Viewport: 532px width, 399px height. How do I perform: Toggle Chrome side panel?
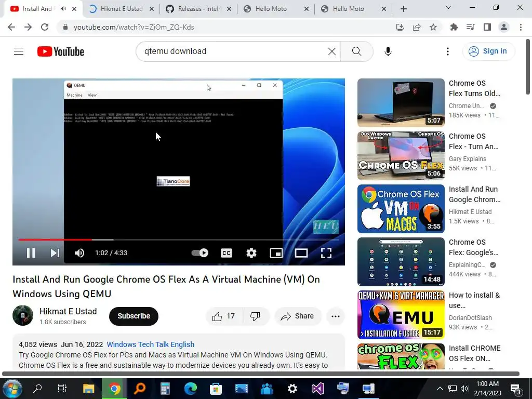(487, 27)
